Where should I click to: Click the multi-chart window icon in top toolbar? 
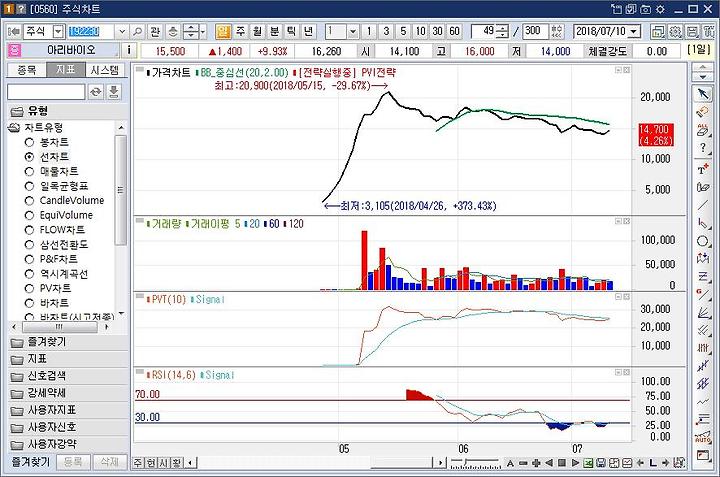658,31
